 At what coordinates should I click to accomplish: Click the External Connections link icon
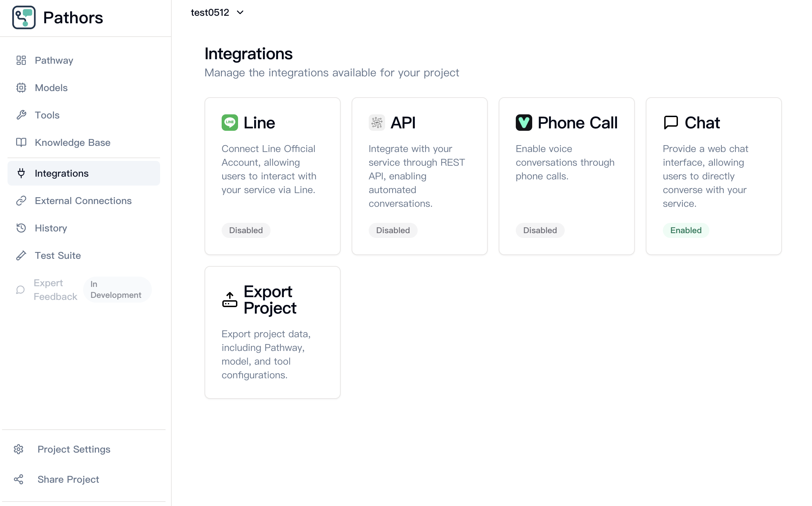point(21,201)
